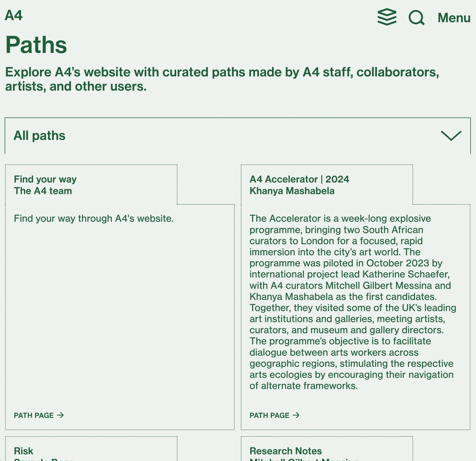Open the stacked layers icon in header
This screenshot has width=476, height=461.
pyautogui.click(x=387, y=17)
